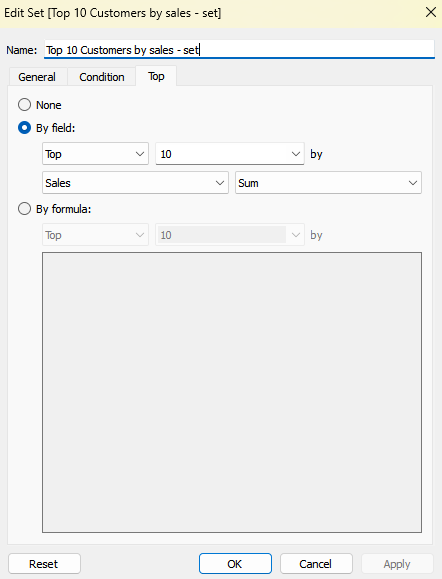The height and width of the screenshot is (579, 442).
Task: Close the Edit Set dialog
Action: coord(431,13)
